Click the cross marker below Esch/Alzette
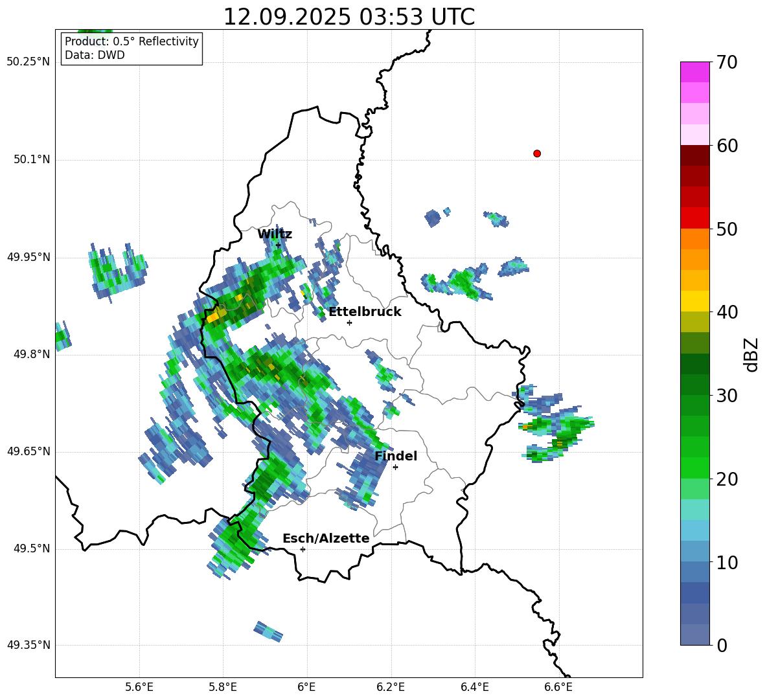The image size is (767, 700). (303, 549)
